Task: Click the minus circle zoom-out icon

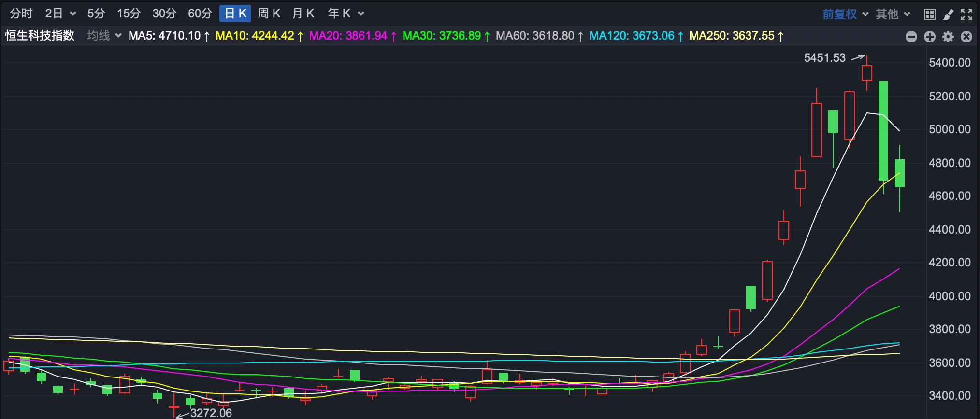Action: pyautogui.click(x=911, y=37)
